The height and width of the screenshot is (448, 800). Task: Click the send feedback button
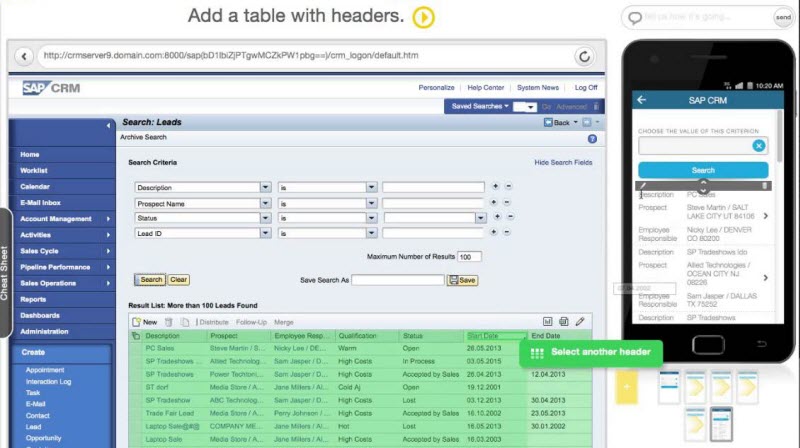[783, 17]
